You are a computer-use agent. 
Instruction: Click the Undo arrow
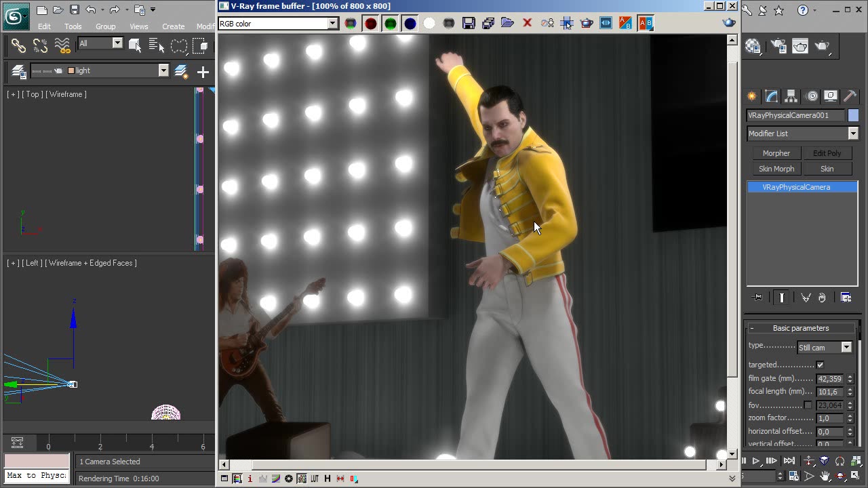pyautogui.click(x=91, y=10)
